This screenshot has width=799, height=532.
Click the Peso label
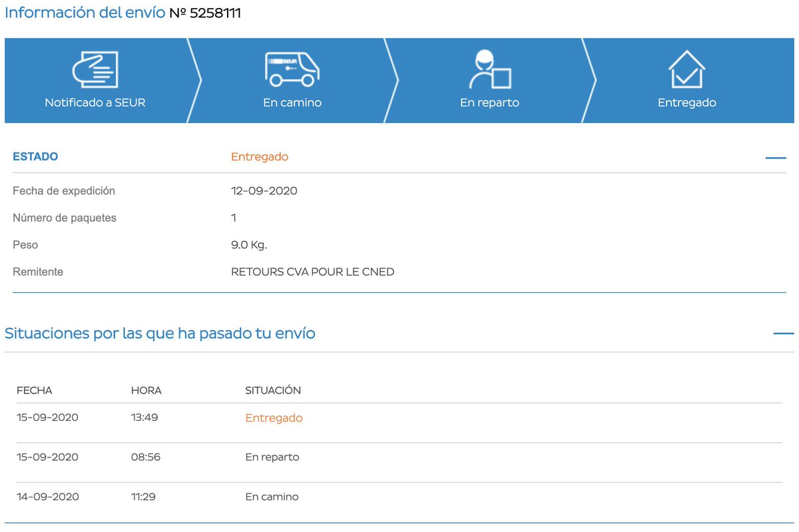coord(25,245)
